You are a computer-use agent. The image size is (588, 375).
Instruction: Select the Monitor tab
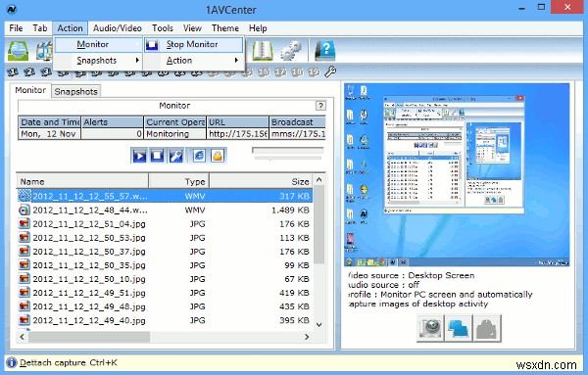click(30, 90)
